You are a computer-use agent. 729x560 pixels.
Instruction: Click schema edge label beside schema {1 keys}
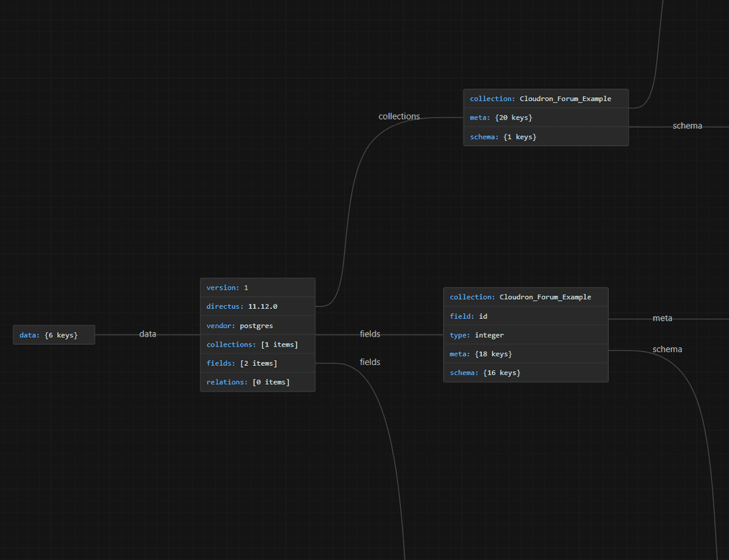(x=687, y=126)
